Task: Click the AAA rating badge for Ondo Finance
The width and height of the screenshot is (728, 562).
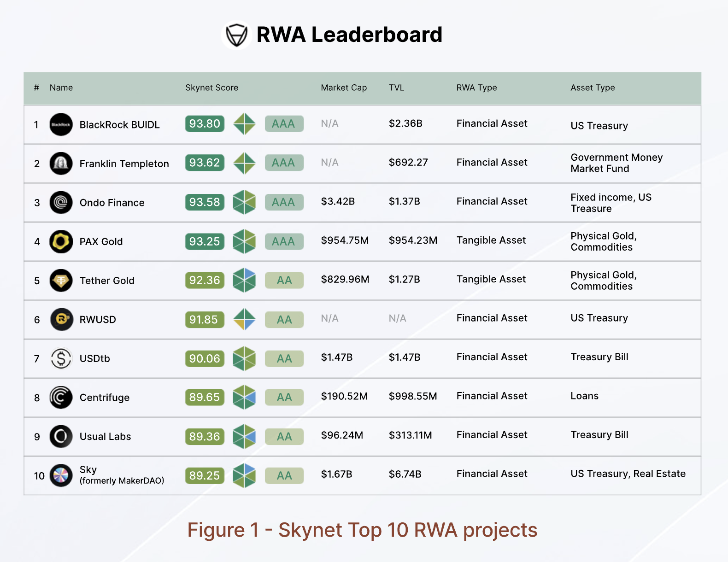Action: 284,202
